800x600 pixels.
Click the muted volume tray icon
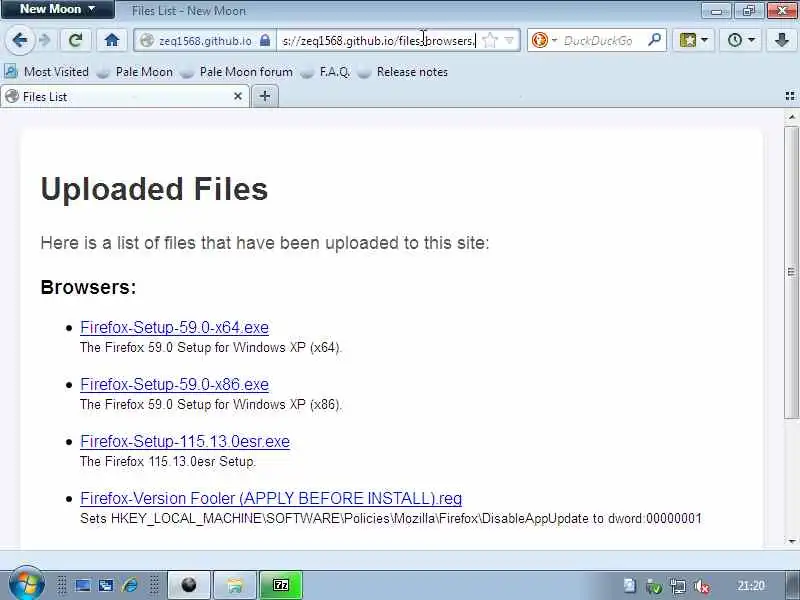702,586
